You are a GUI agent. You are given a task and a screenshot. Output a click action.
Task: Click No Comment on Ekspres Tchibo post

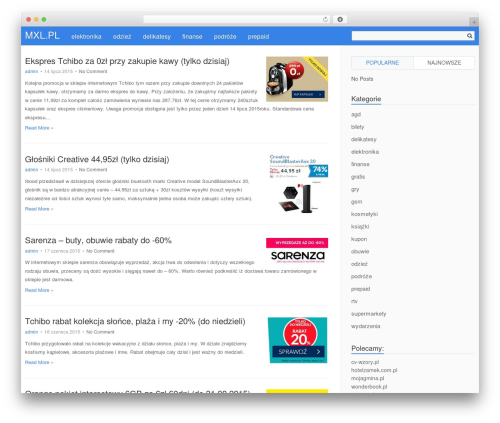[x=93, y=71]
